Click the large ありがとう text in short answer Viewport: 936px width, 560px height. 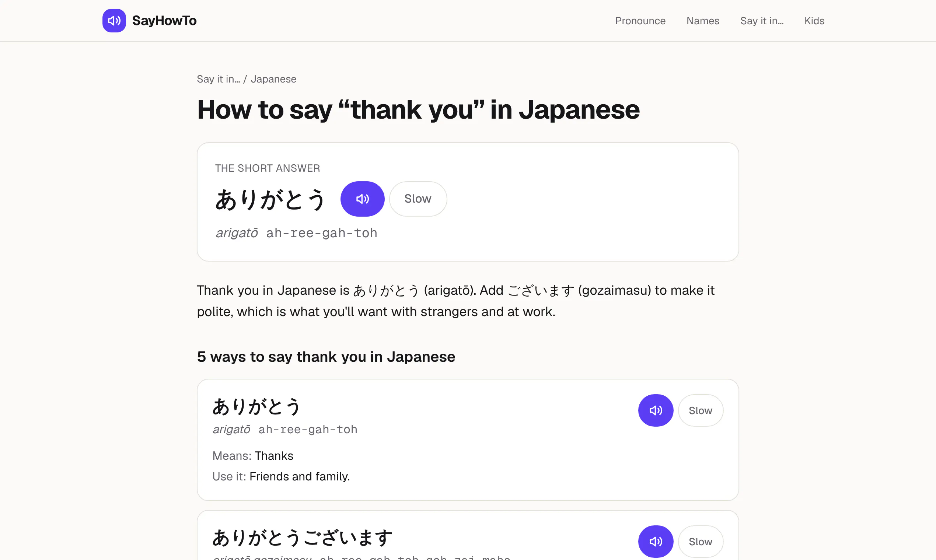pyautogui.click(x=270, y=199)
